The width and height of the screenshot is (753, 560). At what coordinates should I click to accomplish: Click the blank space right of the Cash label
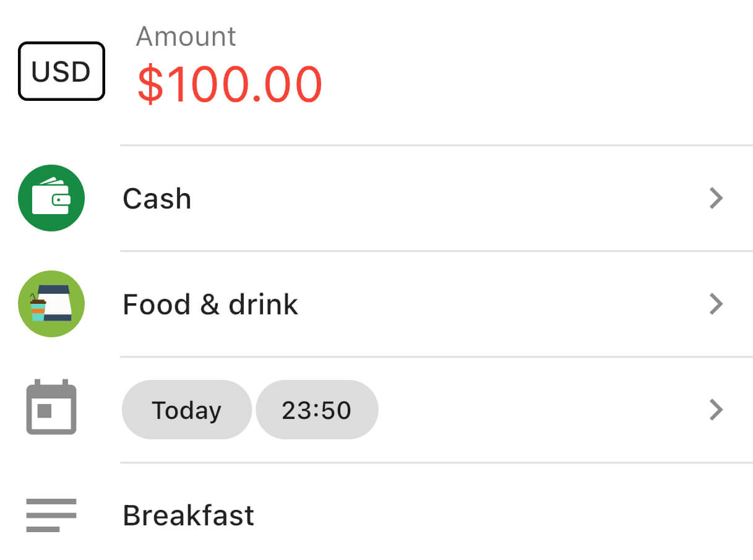tap(433, 199)
